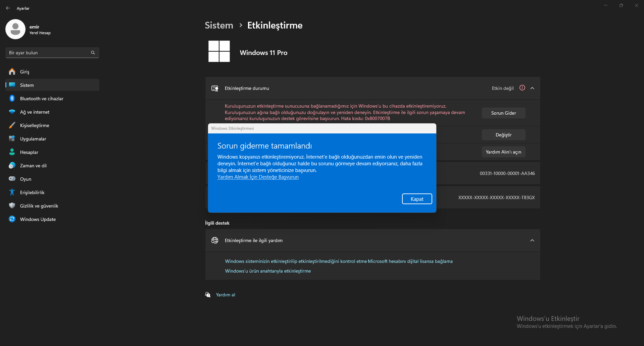Open Oyun settings page

point(52,179)
